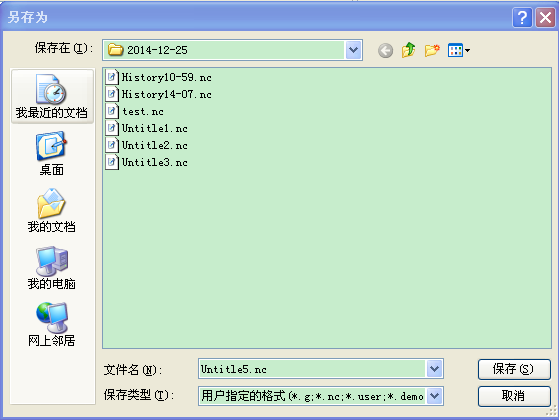Viewport: 559px width, 420px height.
Task: Click the Untitle1.nc file icon
Action: (112, 128)
